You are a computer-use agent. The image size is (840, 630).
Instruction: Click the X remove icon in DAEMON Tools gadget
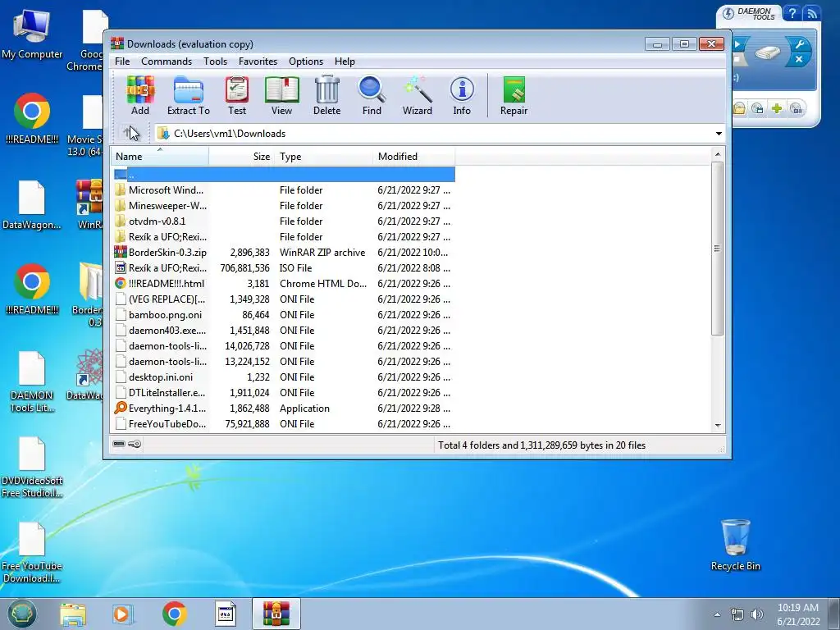coord(799,59)
